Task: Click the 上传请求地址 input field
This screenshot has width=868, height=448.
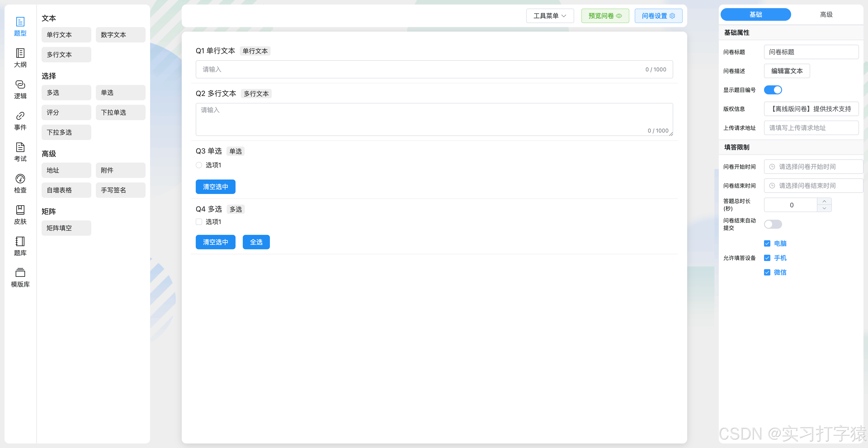Action: click(x=811, y=128)
